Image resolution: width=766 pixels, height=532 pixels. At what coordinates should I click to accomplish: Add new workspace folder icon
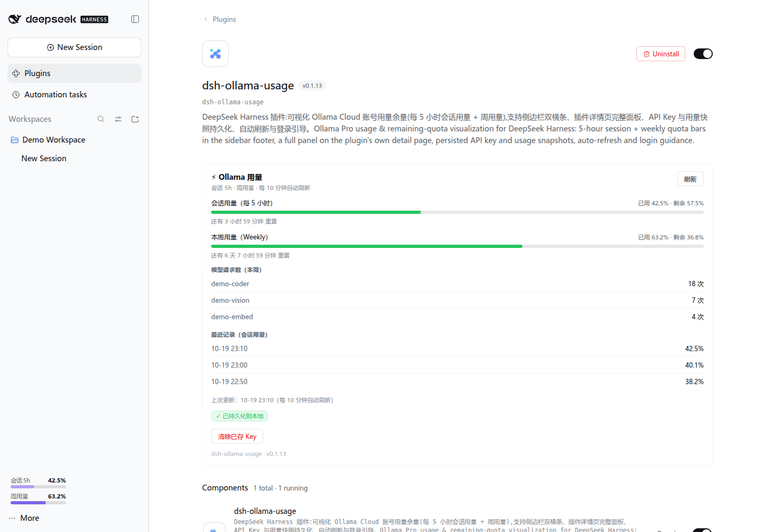(135, 119)
